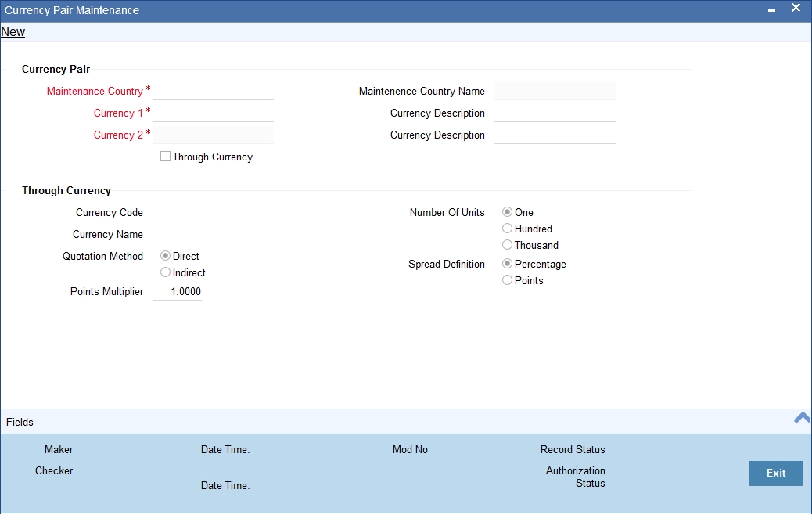Viewport: 812px width, 515px height.
Task: Click the Maintenence Country Name field
Action: (555, 92)
